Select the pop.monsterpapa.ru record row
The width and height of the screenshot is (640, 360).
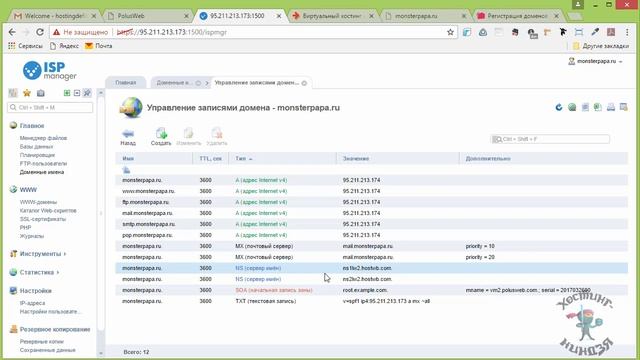[371, 235]
